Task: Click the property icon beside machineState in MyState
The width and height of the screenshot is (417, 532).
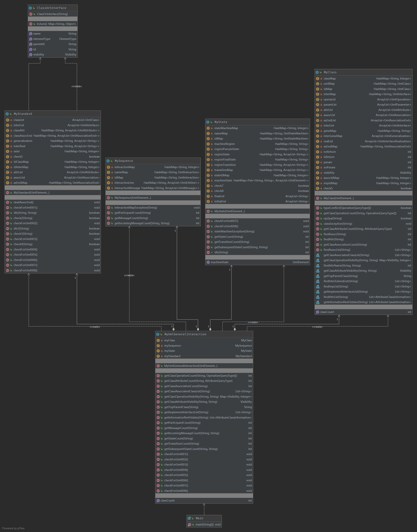Action: (208, 262)
